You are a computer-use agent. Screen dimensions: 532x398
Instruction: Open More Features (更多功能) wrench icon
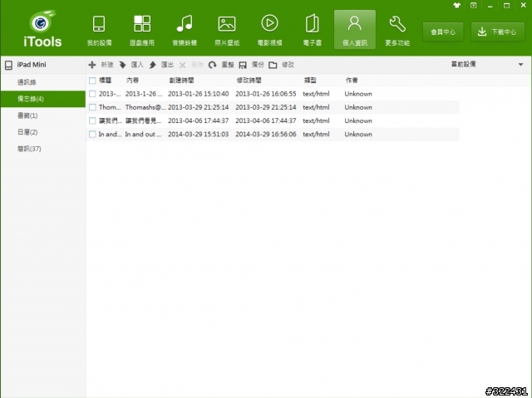pyautogui.click(x=397, y=30)
